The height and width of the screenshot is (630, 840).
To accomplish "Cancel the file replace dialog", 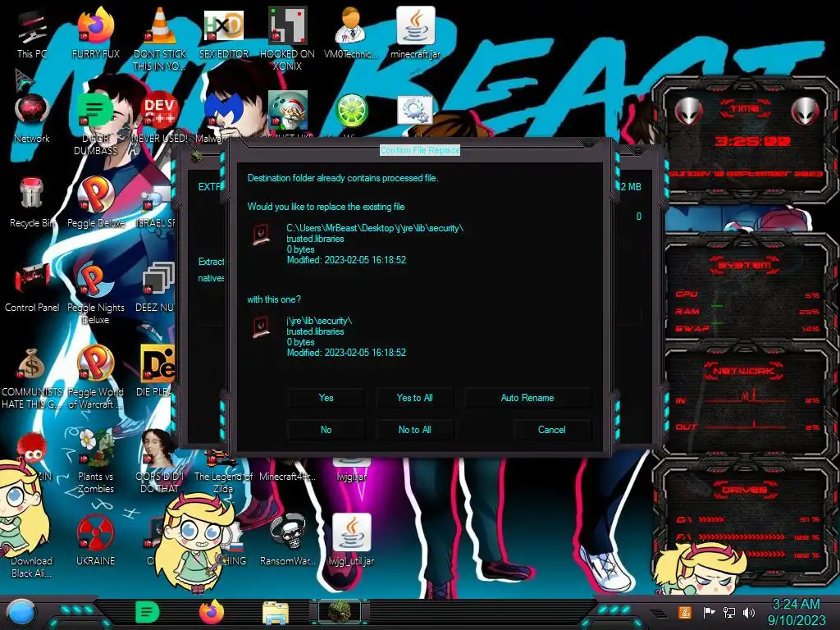I will pos(552,430).
